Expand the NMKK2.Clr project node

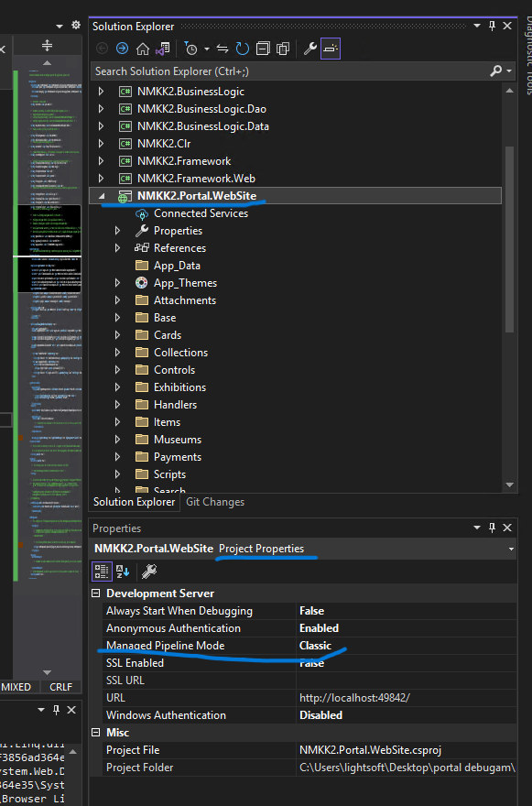pos(102,144)
